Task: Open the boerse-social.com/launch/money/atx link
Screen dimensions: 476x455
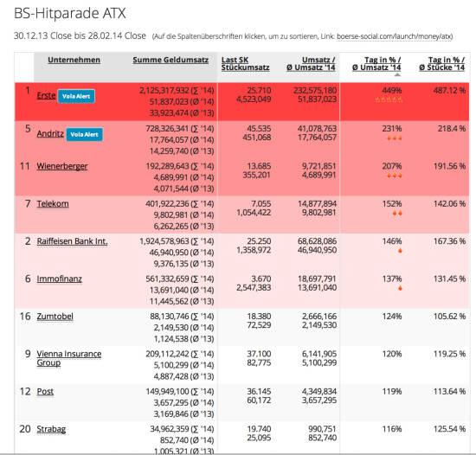Action: click(x=395, y=36)
